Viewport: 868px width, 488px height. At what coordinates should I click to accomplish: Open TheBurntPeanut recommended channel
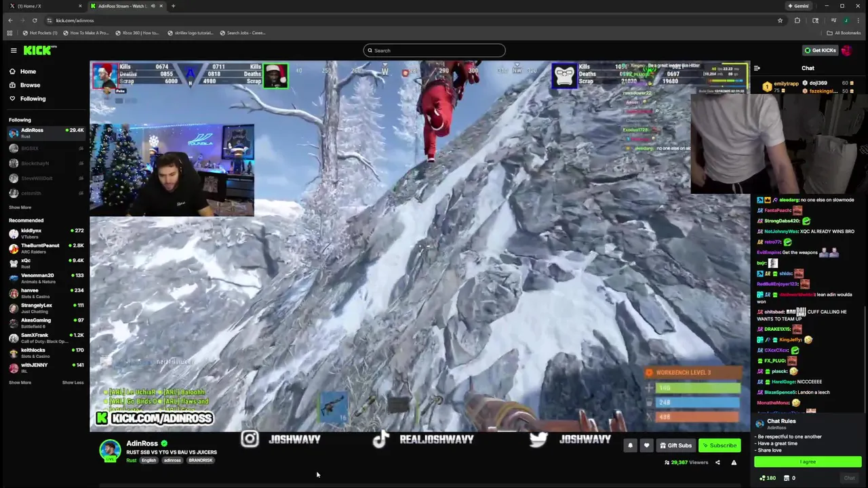45,248
